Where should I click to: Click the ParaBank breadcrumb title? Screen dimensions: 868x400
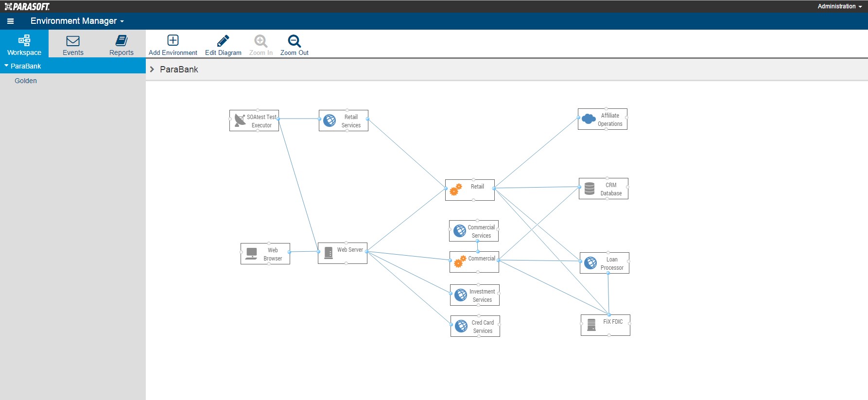click(x=179, y=70)
